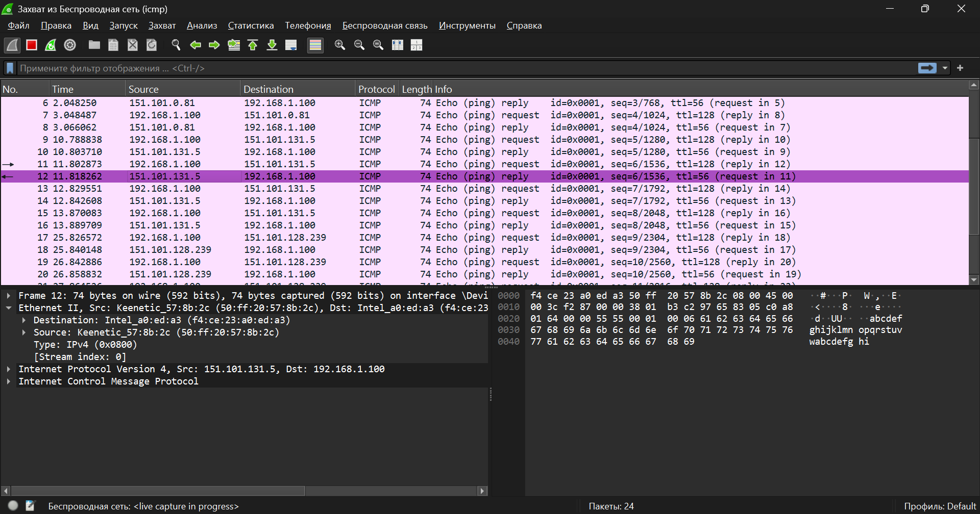
Task: Collapse the Ethernet II section
Action: coord(9,308)
